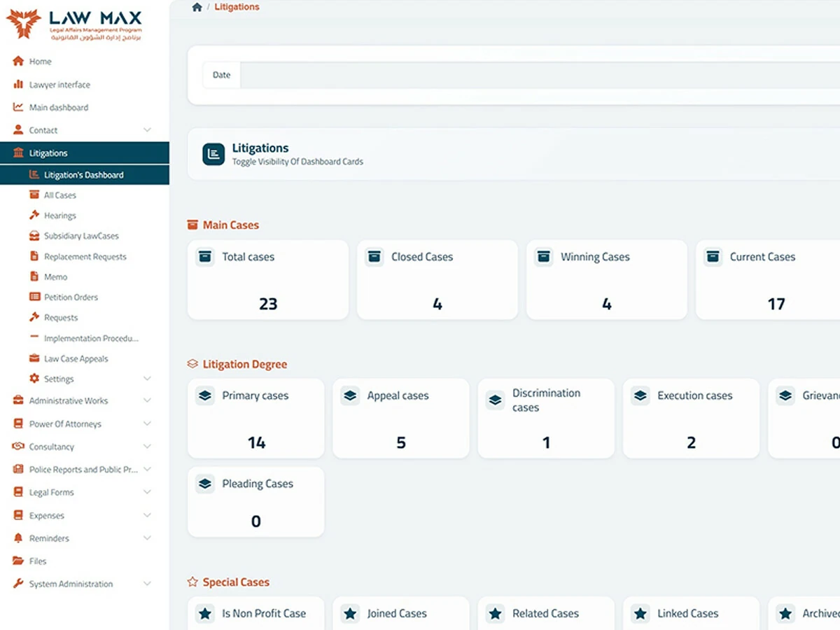The image size is (840, 630).
Task: Click the home icon in the breadcrumb
Action: pos(197,7)
